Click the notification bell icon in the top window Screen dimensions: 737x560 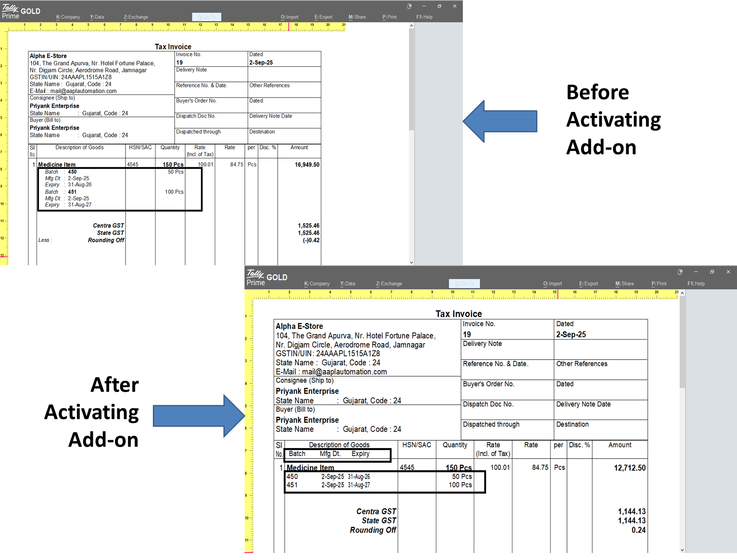[x=409, y=6]
